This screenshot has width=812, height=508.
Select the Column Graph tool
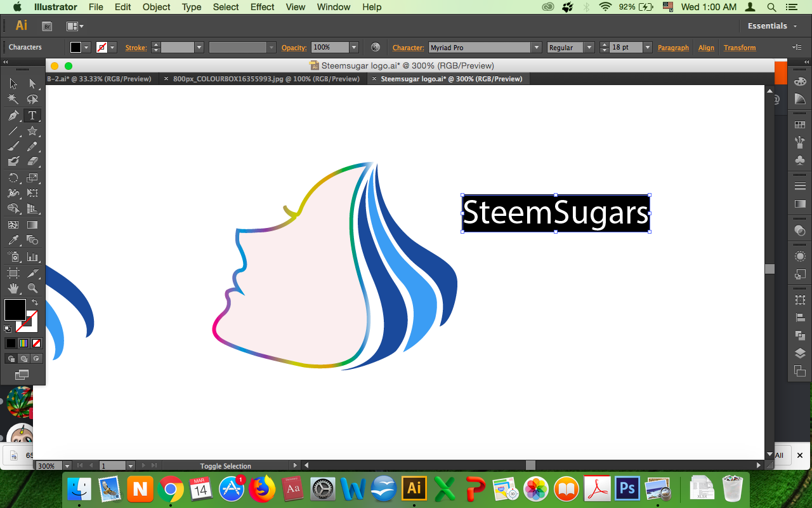(32, 257)
